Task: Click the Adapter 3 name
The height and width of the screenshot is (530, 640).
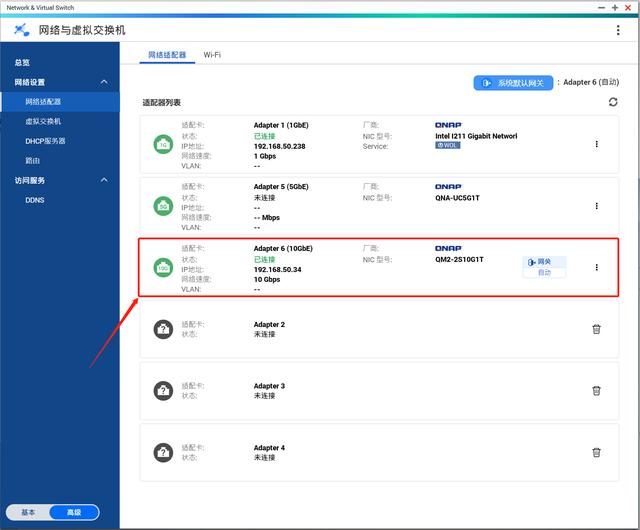Action: point(269,386)
